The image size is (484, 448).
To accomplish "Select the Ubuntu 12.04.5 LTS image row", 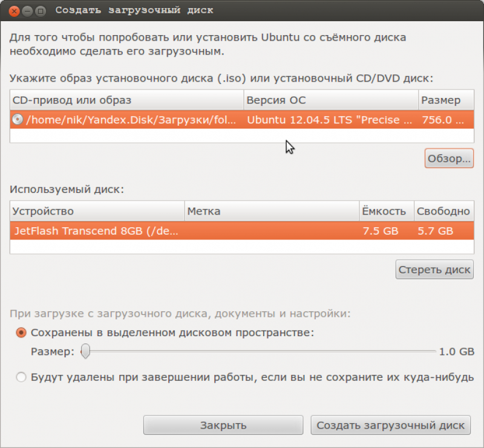I will click(242, 119).
